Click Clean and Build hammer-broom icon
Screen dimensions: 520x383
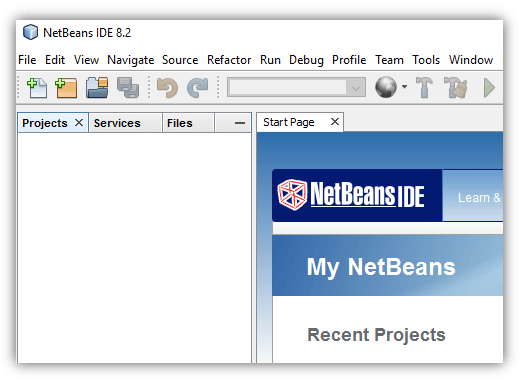point(456,88)
